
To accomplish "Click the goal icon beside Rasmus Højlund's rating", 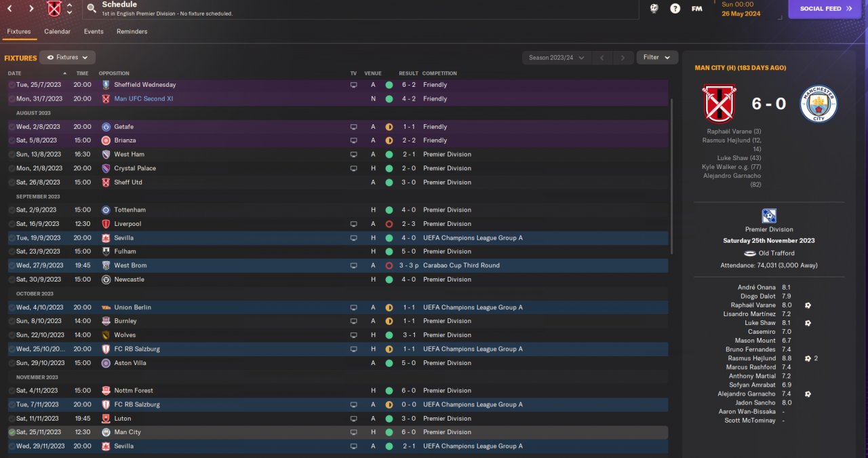I will (808, 358).
